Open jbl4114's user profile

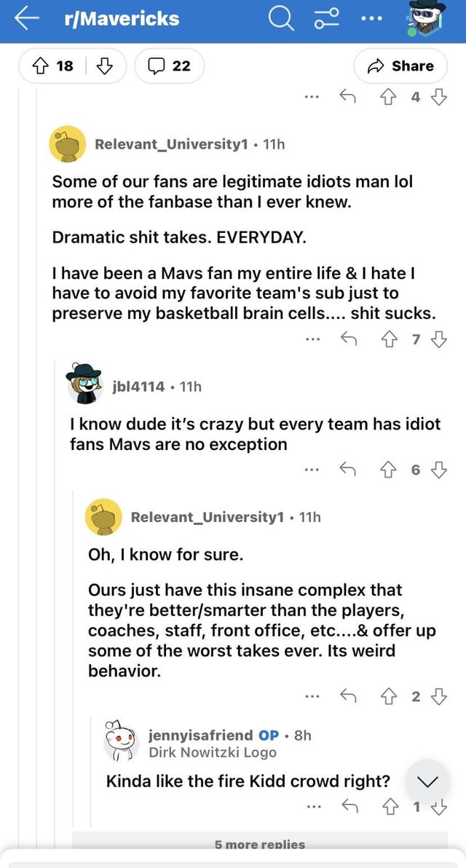(x=138, y=387)
